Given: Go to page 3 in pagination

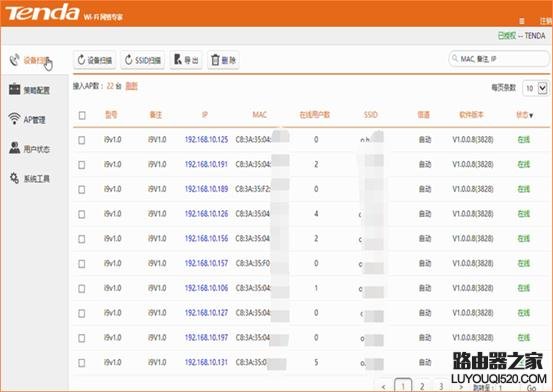Looking at the screenshot, I should pos(441,386).
